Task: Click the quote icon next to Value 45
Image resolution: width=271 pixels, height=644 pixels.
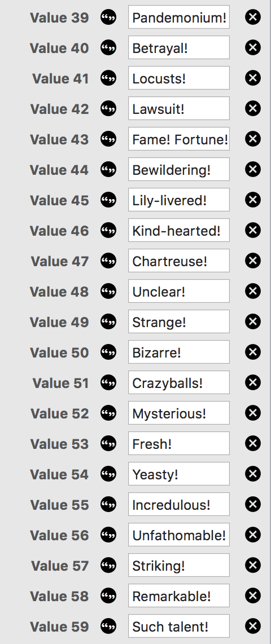Action: [108, 200]
